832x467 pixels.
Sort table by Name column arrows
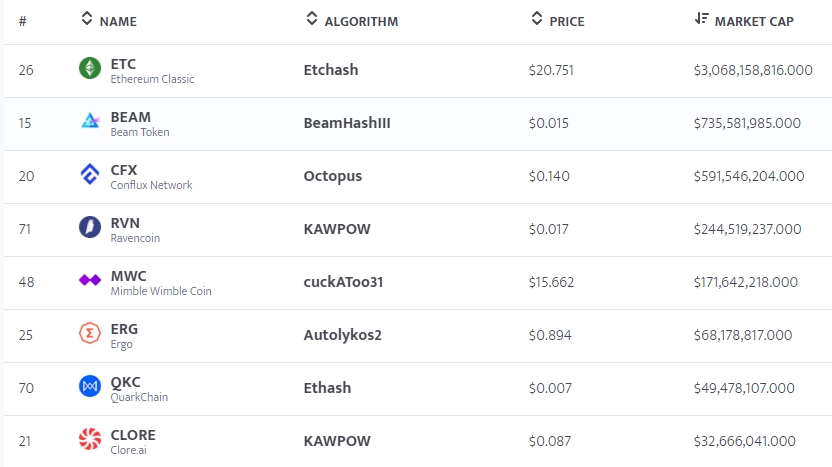pos(86,20)
